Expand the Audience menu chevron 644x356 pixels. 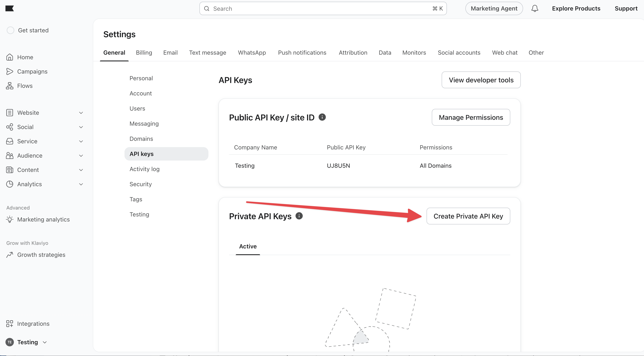point(81,156)
